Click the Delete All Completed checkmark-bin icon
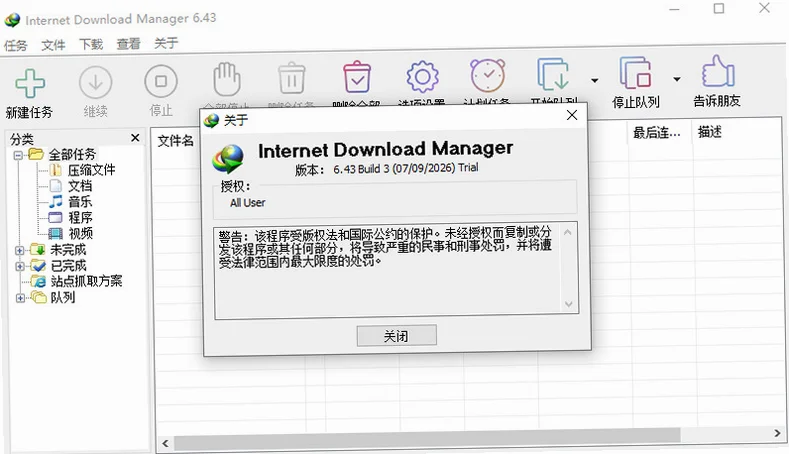 click(x=357, y=77)
